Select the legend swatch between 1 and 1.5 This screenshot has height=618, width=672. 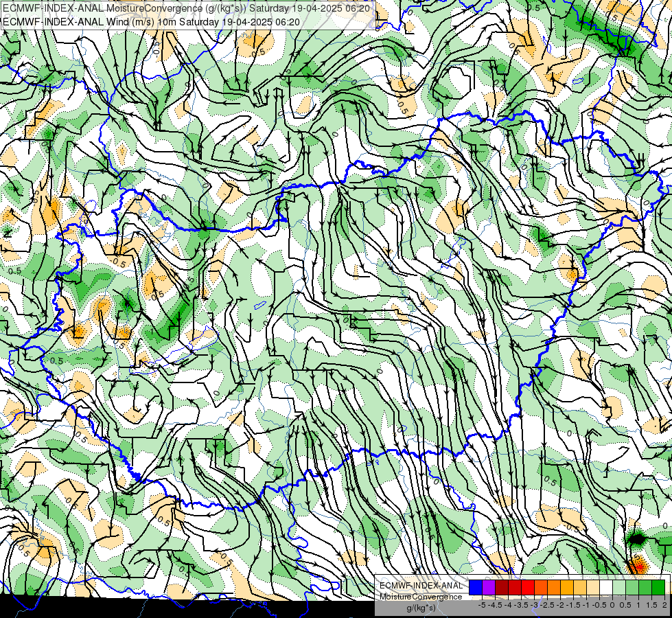click(x=645, y=588)
